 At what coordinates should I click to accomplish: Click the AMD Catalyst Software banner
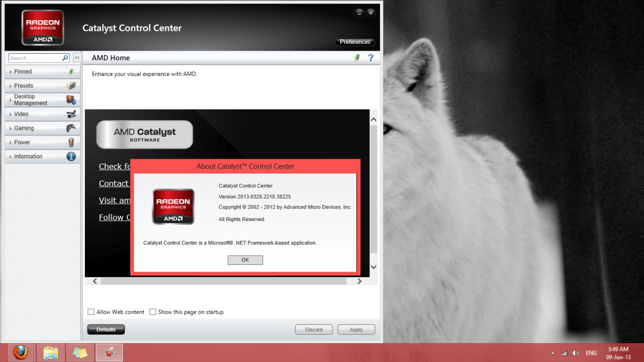tap(145, 135)
